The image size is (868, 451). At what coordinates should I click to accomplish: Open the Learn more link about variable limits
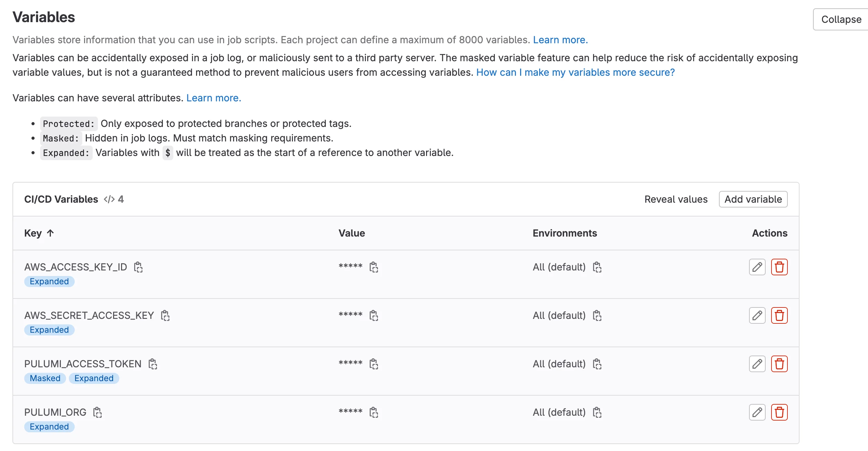pos(560,40)
